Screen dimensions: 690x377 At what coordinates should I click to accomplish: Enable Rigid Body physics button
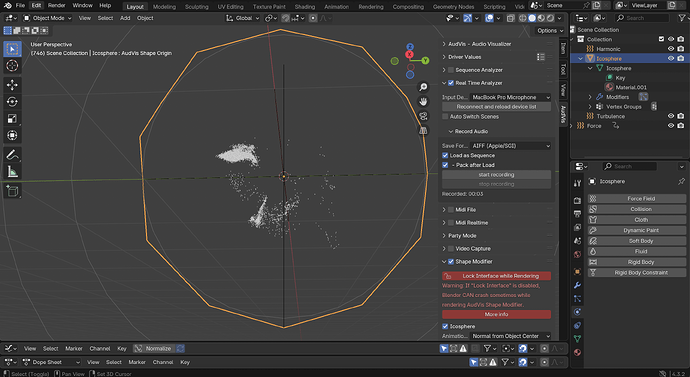(637, 262)
